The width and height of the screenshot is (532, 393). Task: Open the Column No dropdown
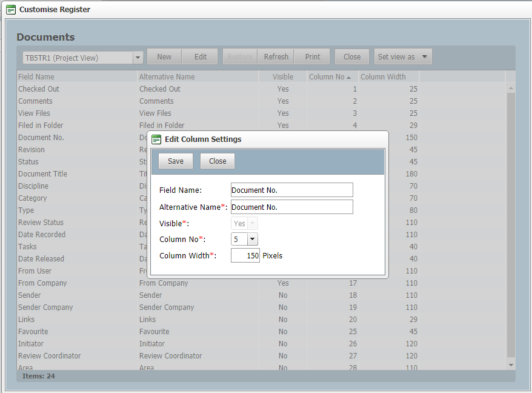tap(253, 240)
